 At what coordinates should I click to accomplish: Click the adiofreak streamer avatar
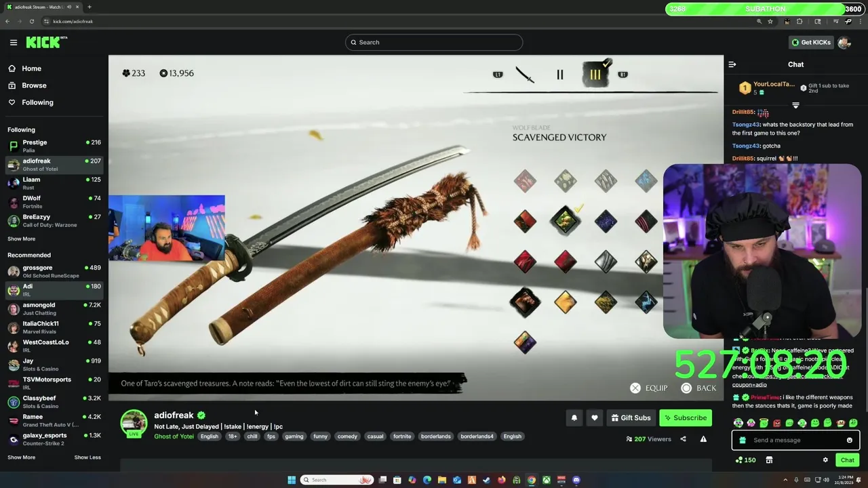(134, 423)
